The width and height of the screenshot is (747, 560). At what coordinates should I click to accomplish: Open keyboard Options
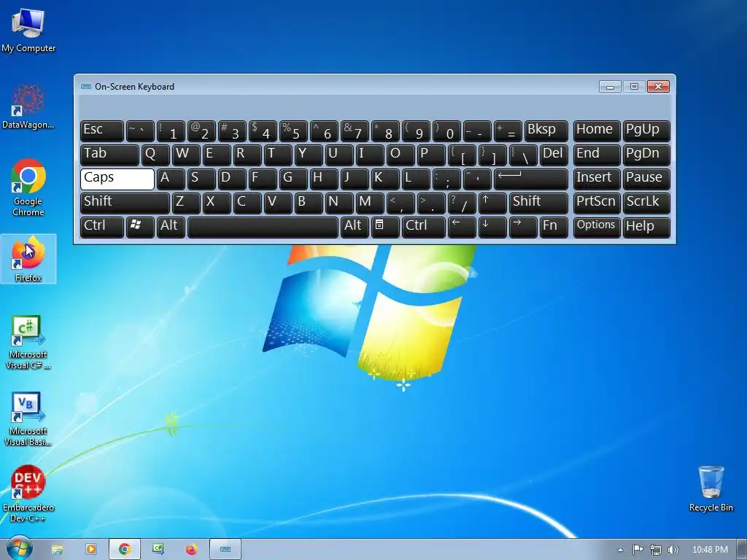(x=597, y=227)
